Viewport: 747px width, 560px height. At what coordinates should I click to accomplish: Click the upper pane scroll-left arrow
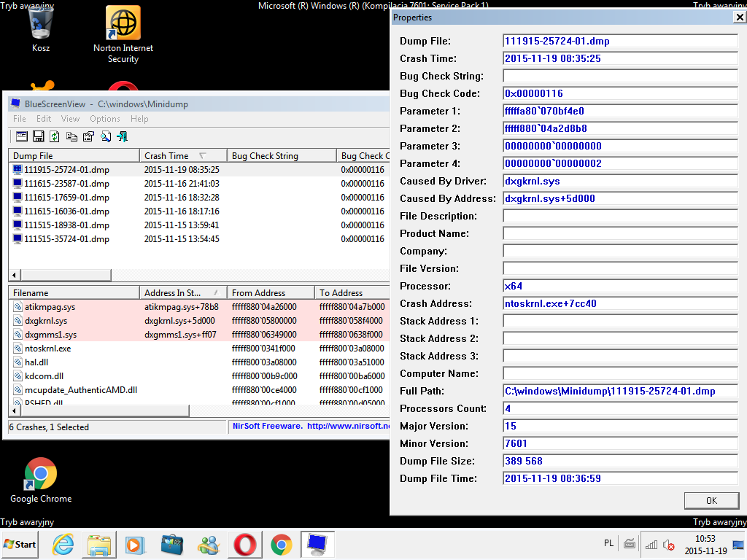(15, 275)
